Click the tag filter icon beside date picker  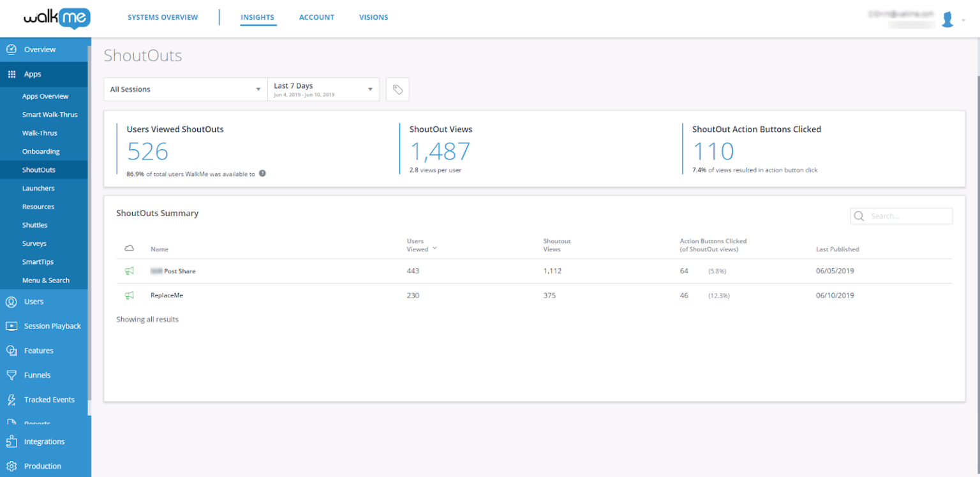[397, 89]
